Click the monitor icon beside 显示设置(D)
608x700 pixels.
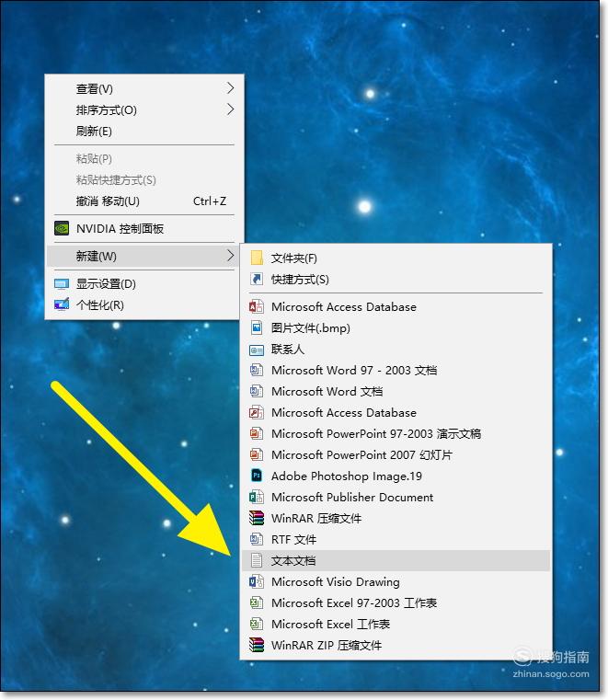pyautogui.click(x=62, y=284)
